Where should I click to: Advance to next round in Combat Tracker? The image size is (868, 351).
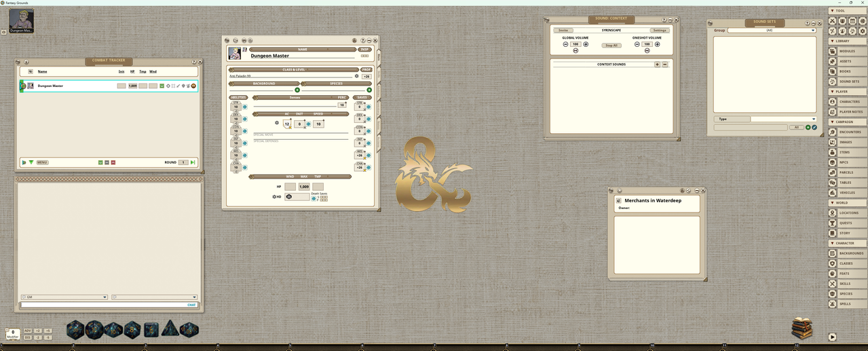(193, 162)
